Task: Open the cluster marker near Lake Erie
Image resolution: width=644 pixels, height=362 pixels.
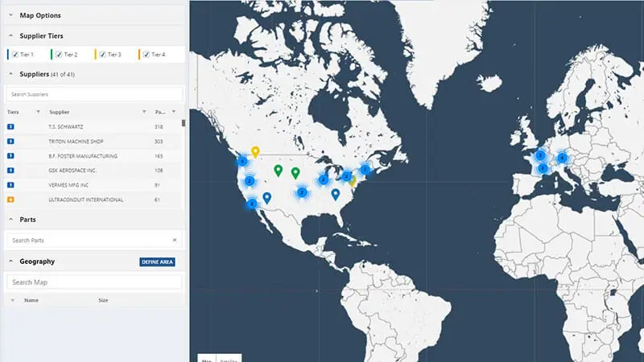Action: click(347, 176)
